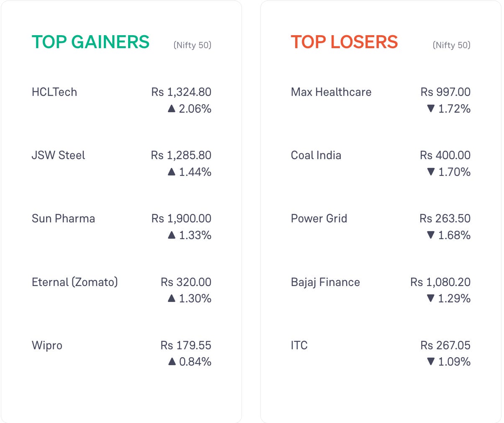504x423 pixels.
Task: Click the up arrow beside Eternal 1.30%
Action: (x=171, y=299)
